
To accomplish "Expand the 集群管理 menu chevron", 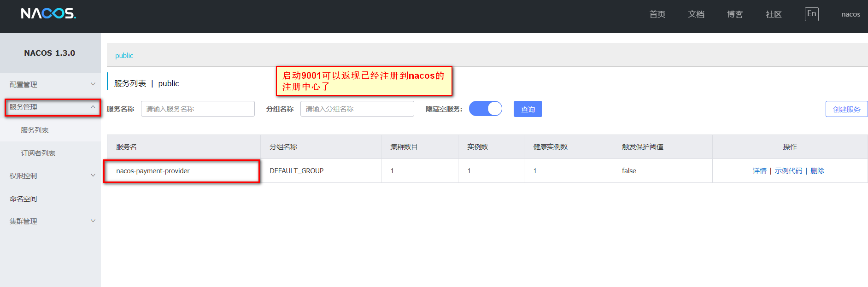I will (93, 221).
